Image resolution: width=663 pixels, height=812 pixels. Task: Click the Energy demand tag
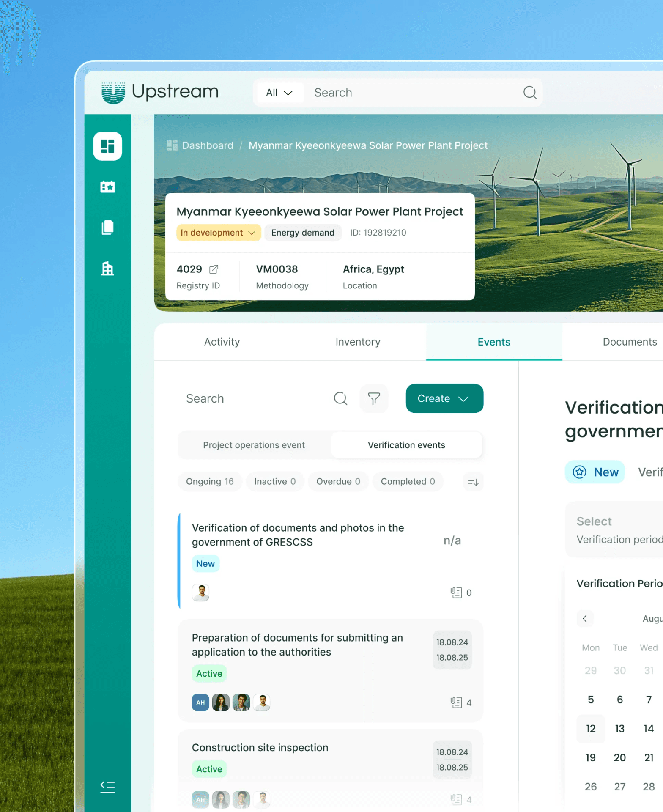[x=303, y=233]
